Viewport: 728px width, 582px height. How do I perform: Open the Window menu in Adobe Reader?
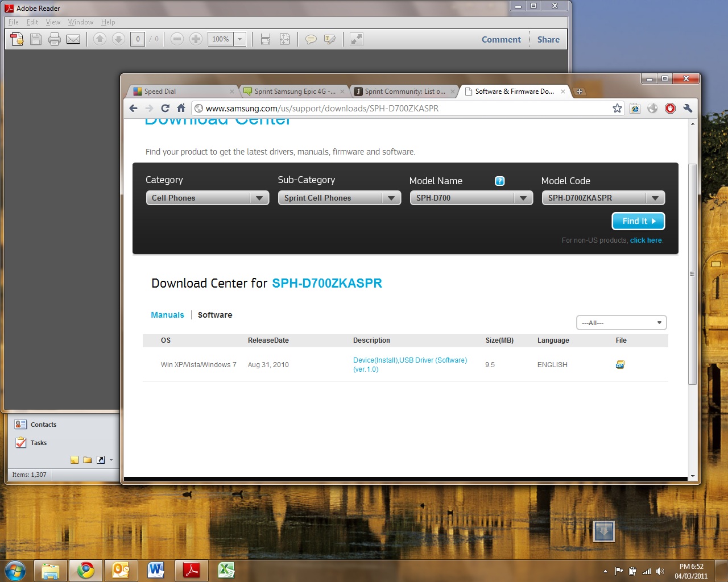pos(81,22)
